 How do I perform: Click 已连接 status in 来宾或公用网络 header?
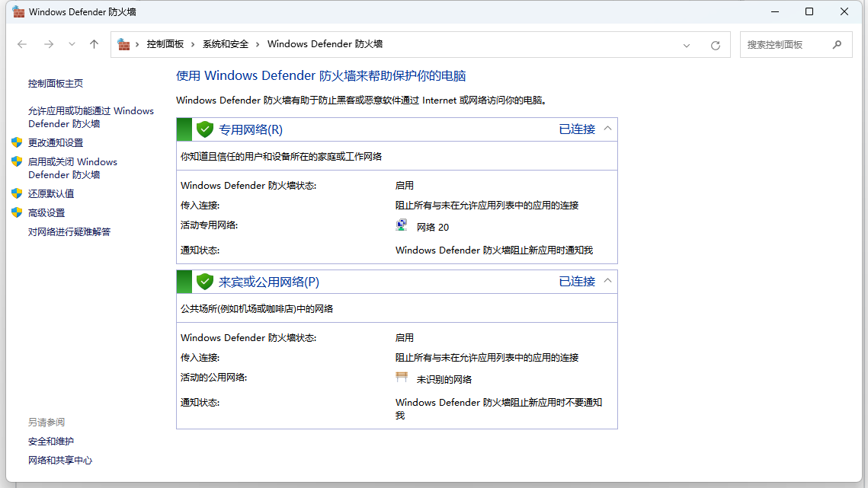(x=577, y=281)
